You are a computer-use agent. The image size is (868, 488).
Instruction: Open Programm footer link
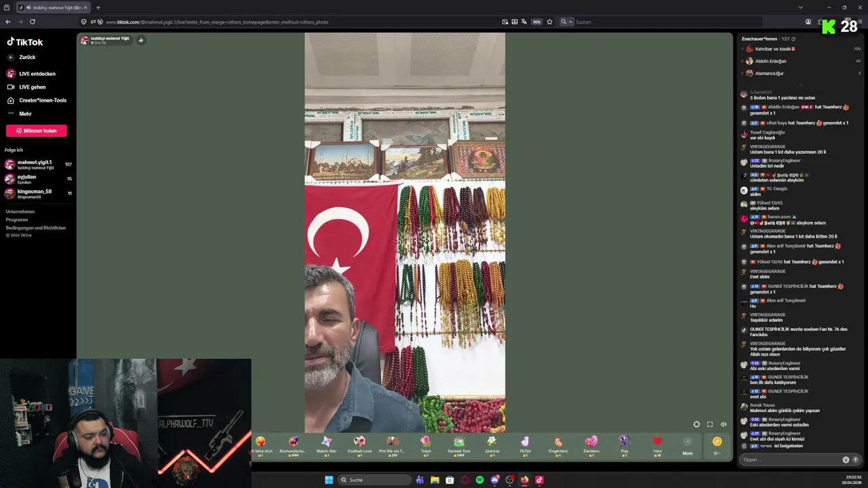click(17, 220)
